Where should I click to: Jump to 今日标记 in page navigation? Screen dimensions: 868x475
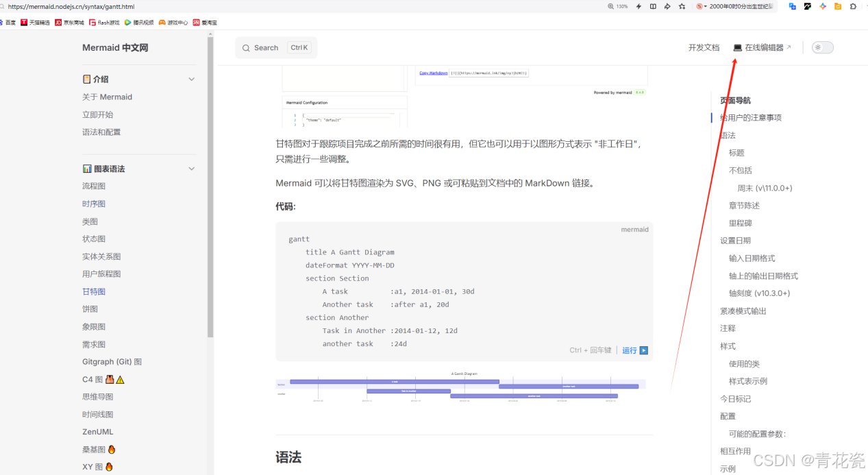point(735,399)
